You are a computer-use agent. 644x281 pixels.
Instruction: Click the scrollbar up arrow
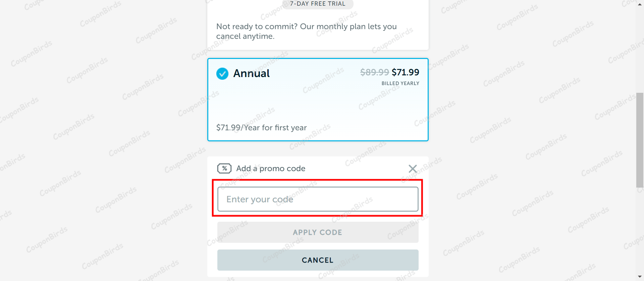640,4
